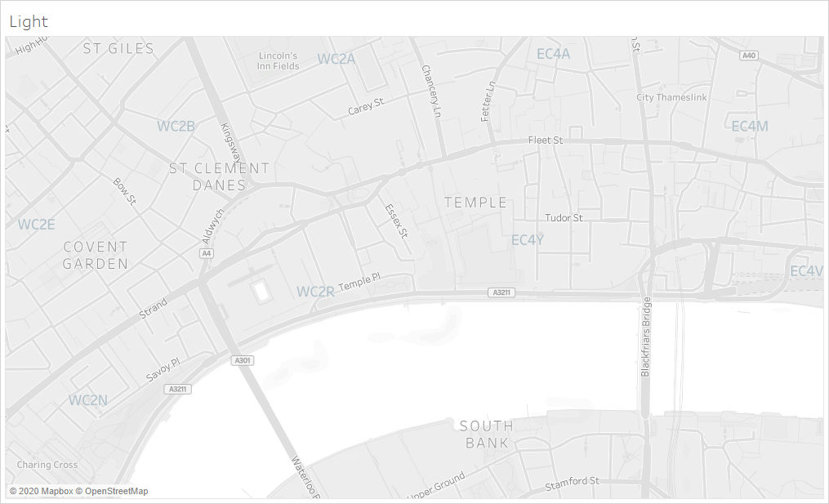Click the Light map title
Image resolution: width=829 pixels, height=504 pixels.
pyautogui.click(x=29, y=21)
